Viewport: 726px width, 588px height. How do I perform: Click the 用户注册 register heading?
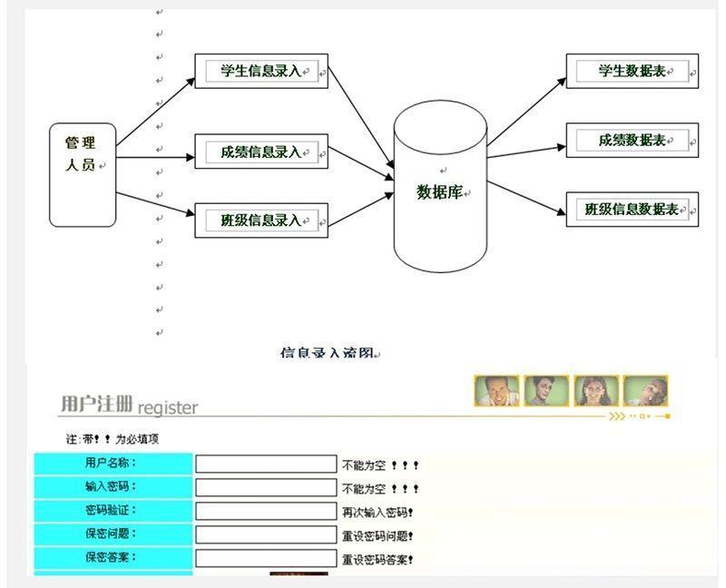129,405
